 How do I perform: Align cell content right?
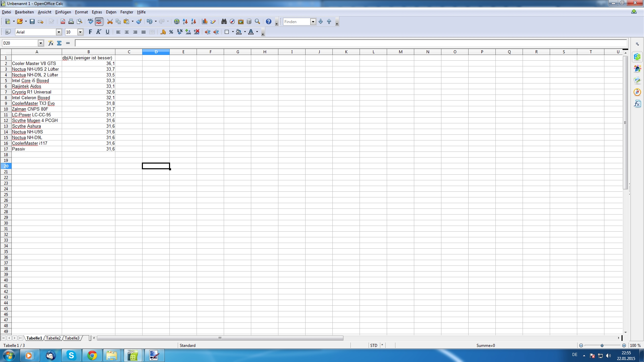pyautogui.click(x=135, y=32)
